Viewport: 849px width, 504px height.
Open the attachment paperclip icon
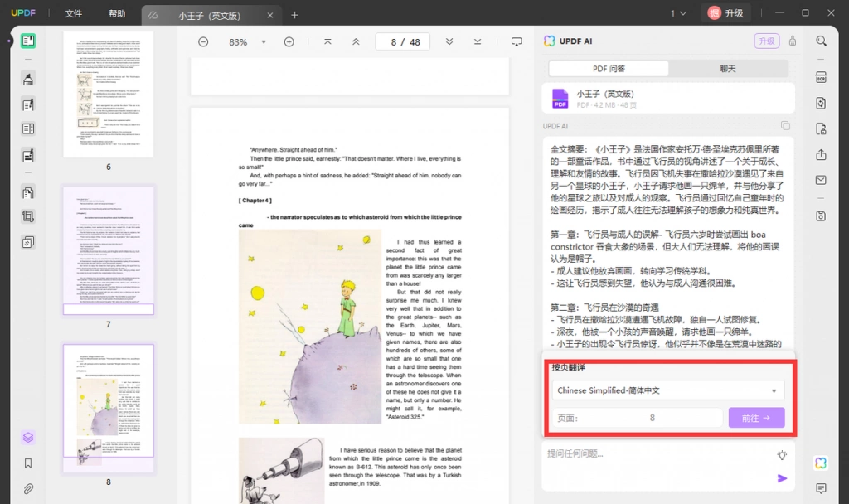coord(28,489)
